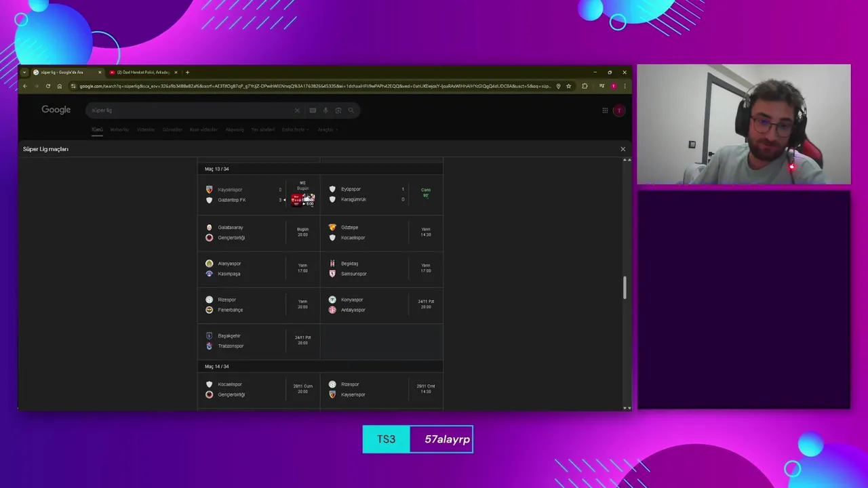Click 'Yarın 14:30' time for Göztepe match

(x=426, y=232)
